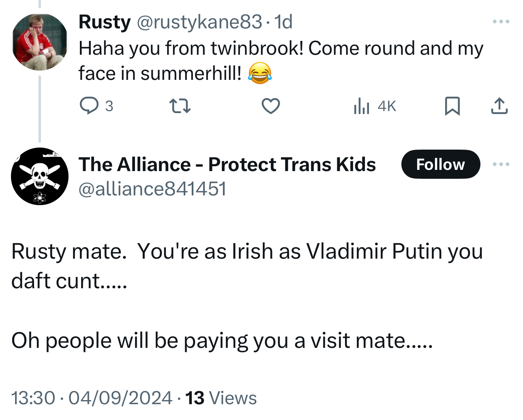The width and height of the screenshot is (523, 420).
Task: View analytics icon showing 4K views
Action: (x=362, y=106)
